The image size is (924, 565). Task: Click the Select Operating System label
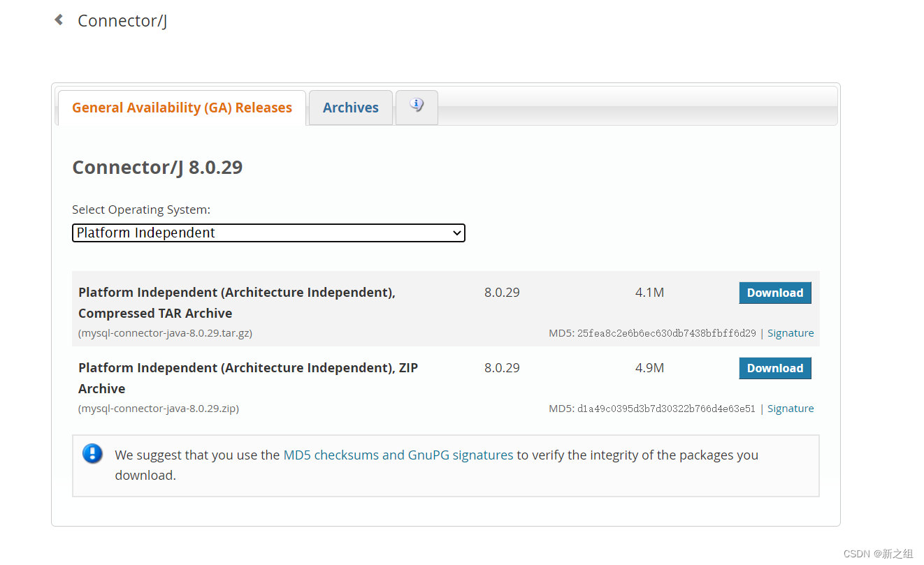(141, 210)
